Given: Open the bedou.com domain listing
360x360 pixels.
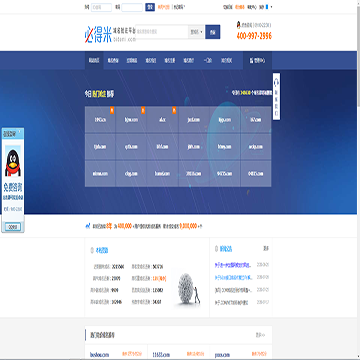Looking at the screenshot, I should pos(99,355).
